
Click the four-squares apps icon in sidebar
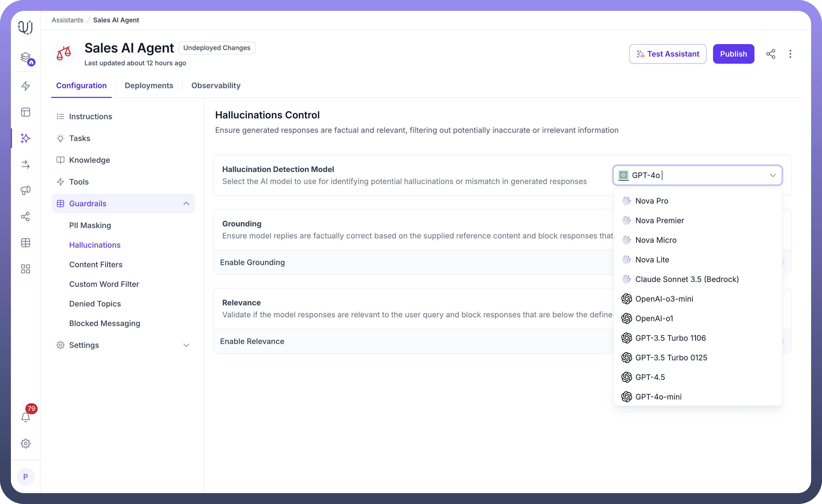click(26, 269)
